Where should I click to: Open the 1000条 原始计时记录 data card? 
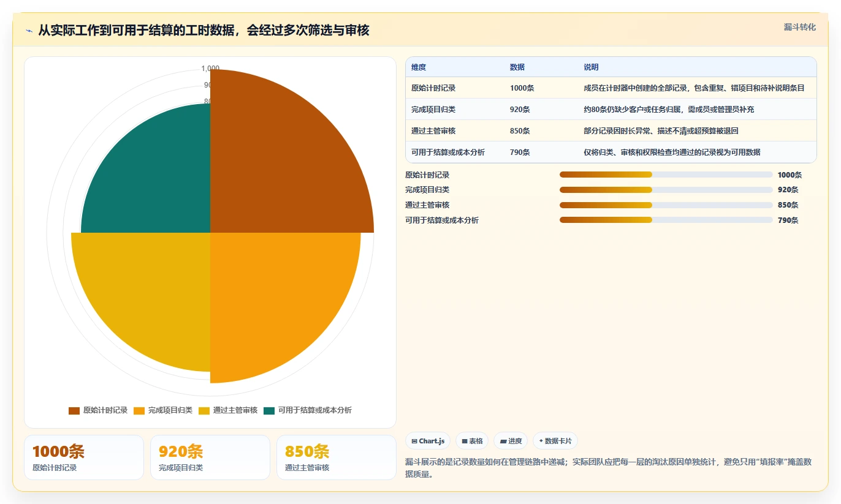84,457
